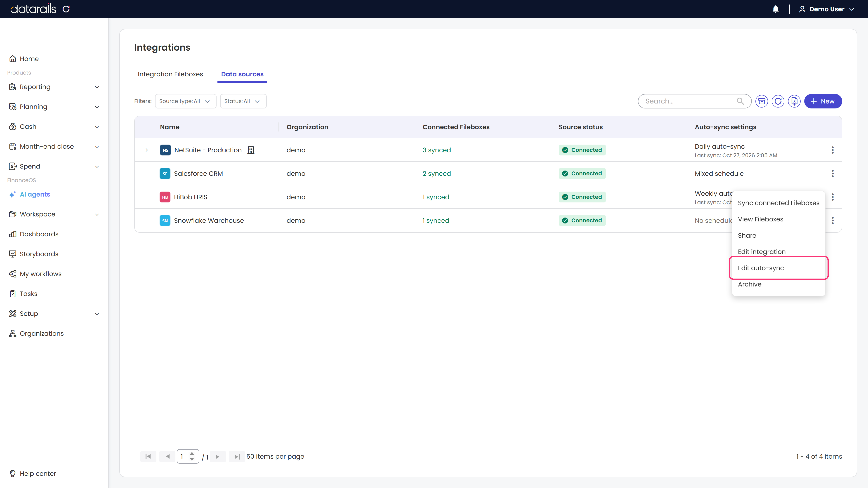The image size is (868, 488).
Task: Go to the last page of results
Action: click(237, 456)
